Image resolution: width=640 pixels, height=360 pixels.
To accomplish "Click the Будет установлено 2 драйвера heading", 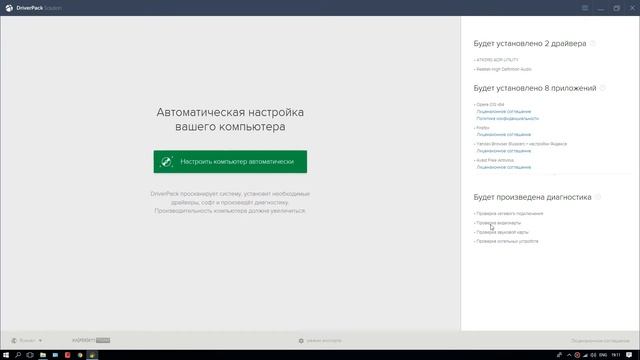I will click(530, 43).
